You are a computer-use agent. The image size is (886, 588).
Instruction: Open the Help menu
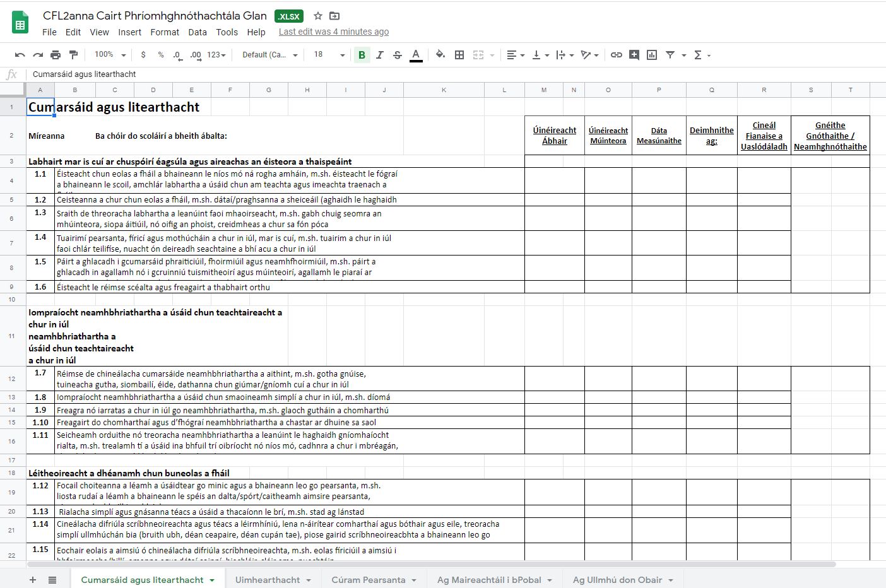coord(256,32)
